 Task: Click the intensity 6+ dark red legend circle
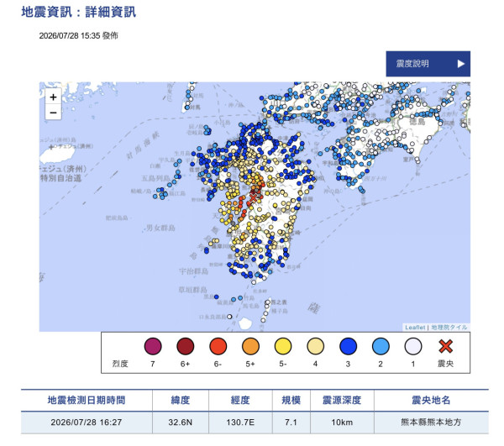(186, 346)
